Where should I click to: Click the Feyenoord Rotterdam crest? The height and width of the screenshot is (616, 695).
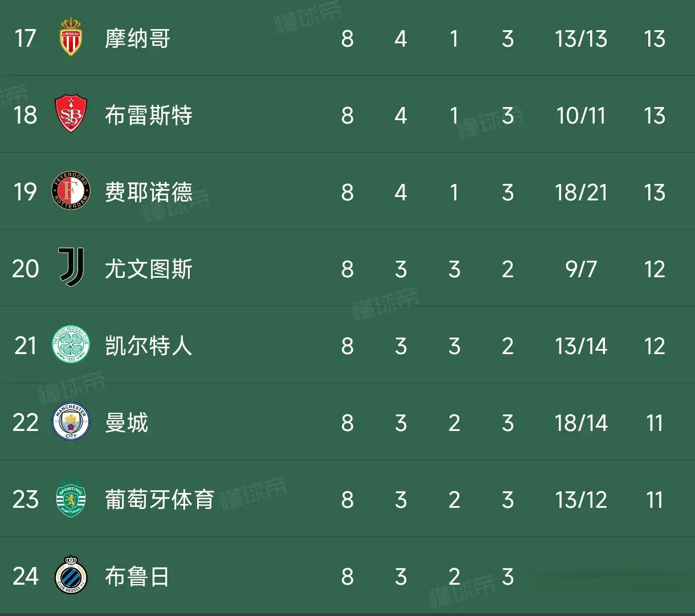(x=71, y=191)
